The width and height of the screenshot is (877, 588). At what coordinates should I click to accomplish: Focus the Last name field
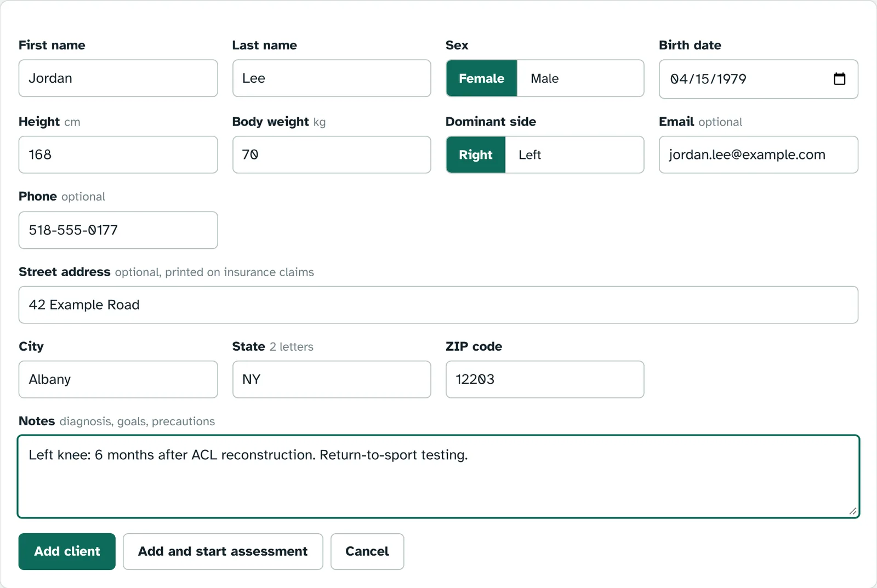coord(332,78)
